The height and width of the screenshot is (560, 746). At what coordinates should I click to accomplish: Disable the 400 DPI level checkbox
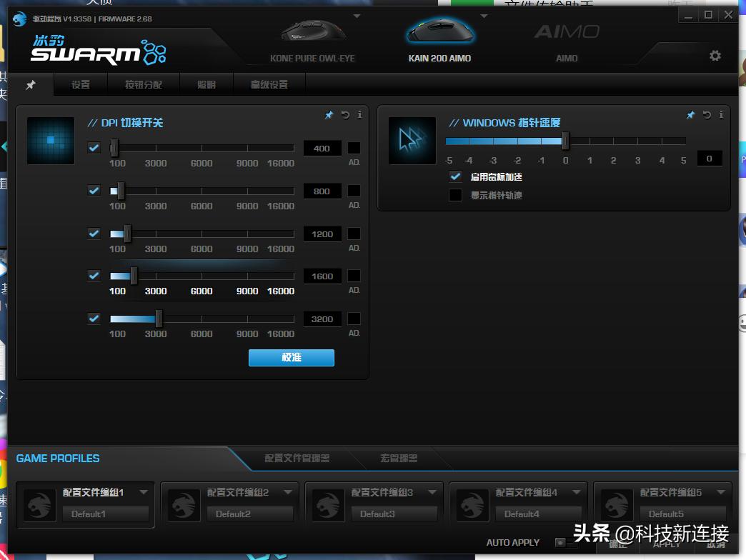point(94,148)
